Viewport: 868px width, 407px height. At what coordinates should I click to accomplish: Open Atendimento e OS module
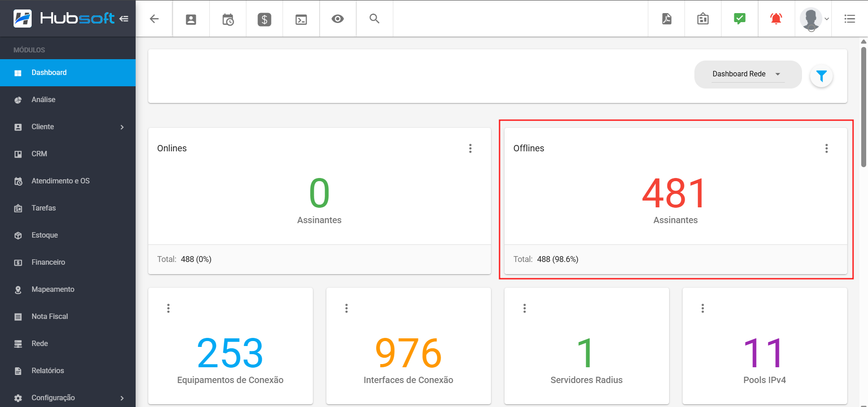pyautogui.click(x=68, y=181)
